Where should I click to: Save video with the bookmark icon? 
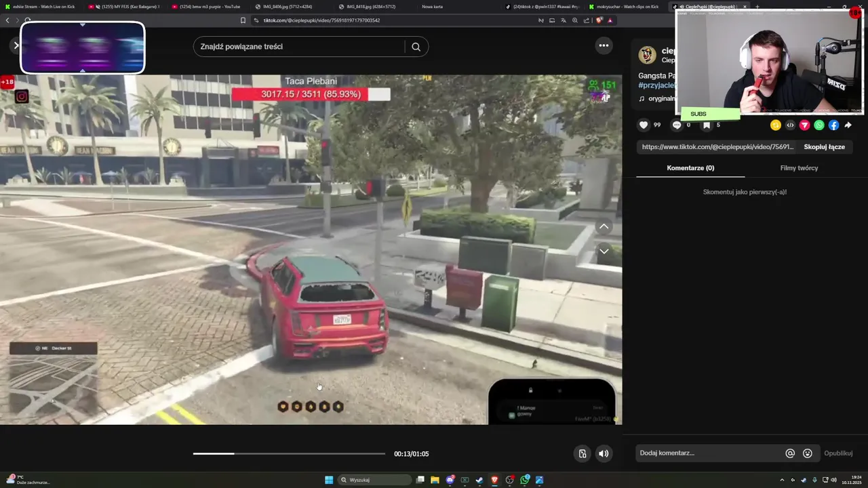[x=706, y=125]
